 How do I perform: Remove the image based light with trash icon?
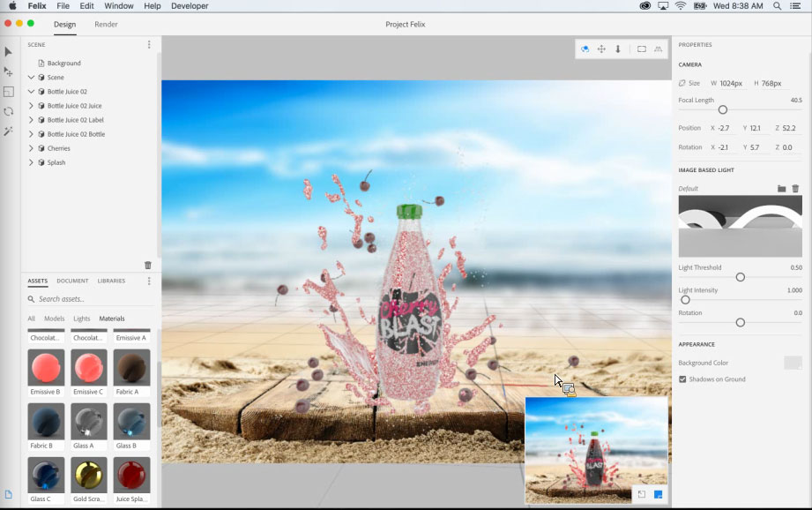795,189
